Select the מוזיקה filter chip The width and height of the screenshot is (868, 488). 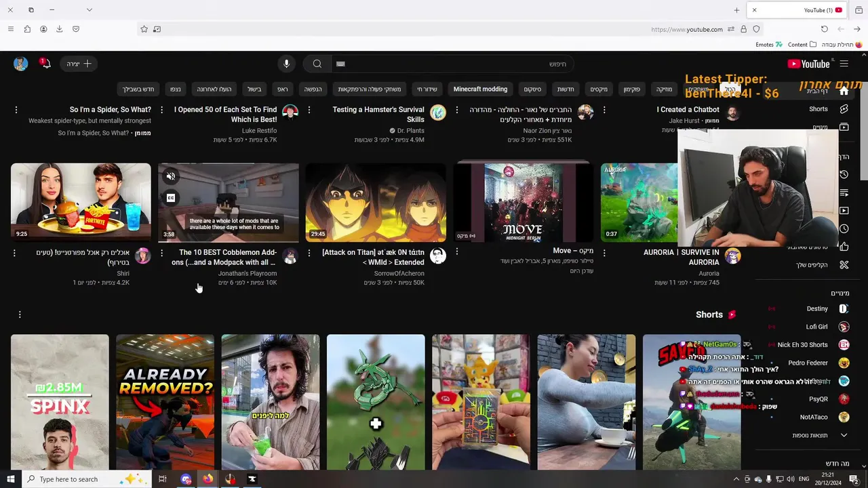(x=663, y=89)
